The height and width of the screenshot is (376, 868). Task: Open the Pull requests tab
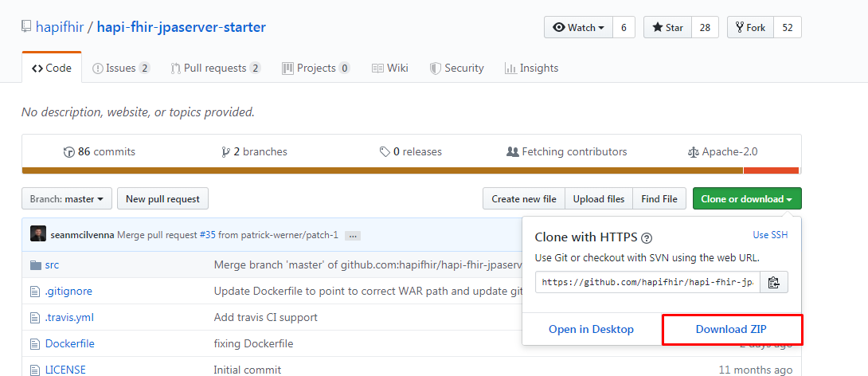point(215,68)
